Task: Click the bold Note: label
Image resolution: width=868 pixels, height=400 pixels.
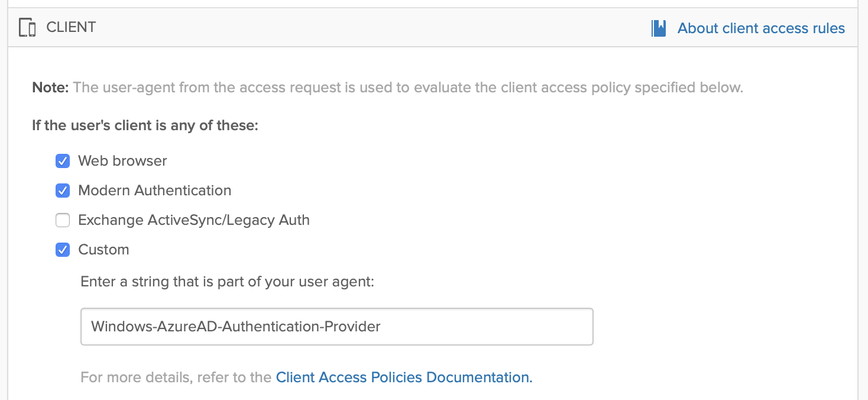Action: click(50, 88)
